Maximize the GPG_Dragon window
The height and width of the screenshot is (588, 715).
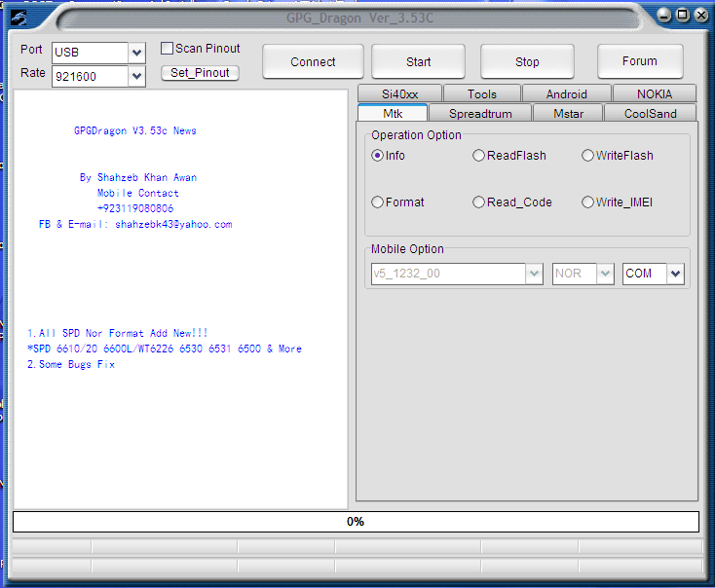682,15
